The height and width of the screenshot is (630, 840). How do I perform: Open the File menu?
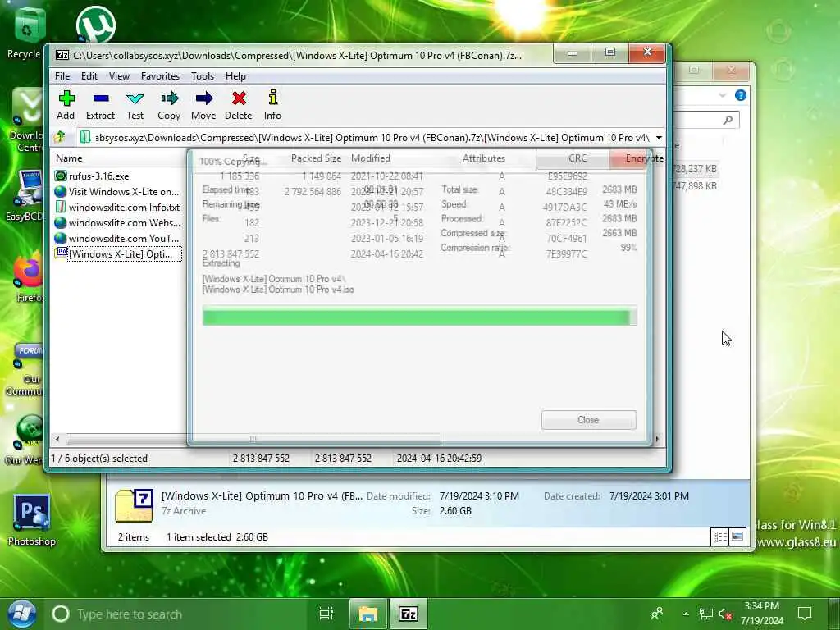click(62, 76)
